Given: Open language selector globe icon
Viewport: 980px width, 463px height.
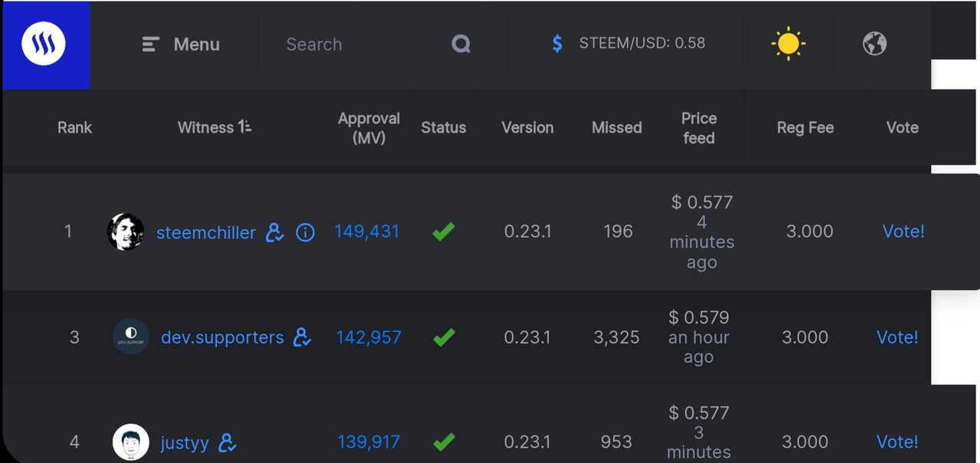Looking at the screenshot, I should click(x=874, y=44).
